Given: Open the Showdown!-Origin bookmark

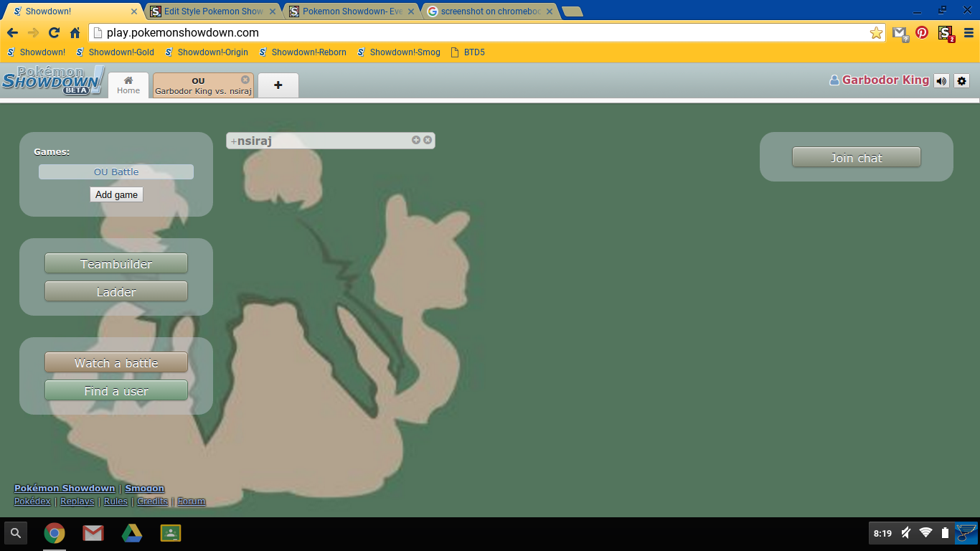Looking at the screenshot, I should click(207, 52).
